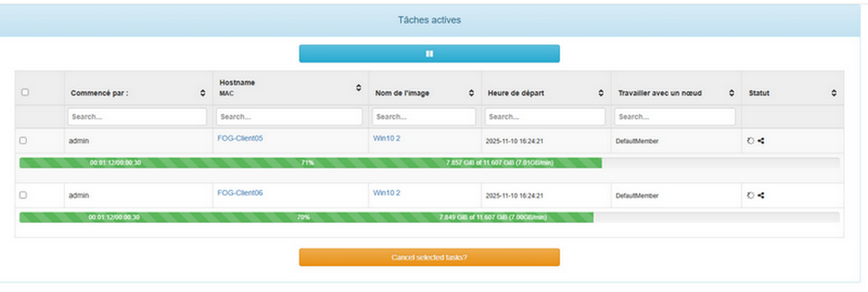868x292 pixels.
Task: Sort by the Statut column arrows
Action: click(833, 93)
